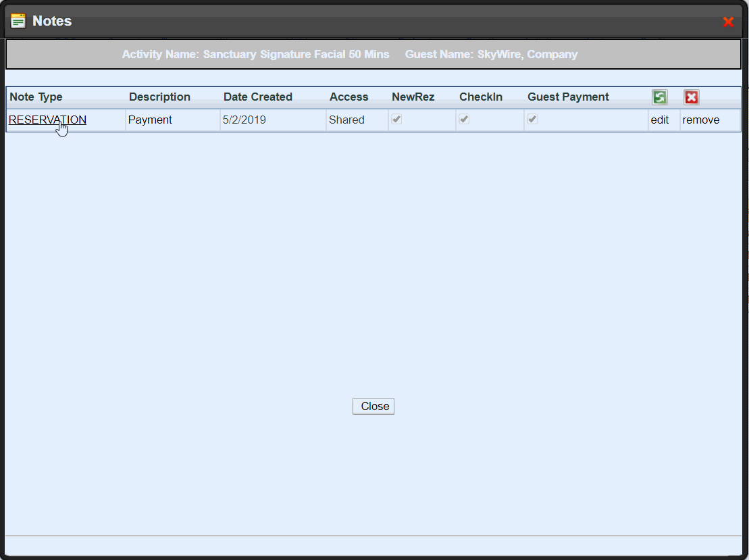Image resolution: width=749 pixels, height=560 pixels.
Task: Close the Notes dialog with the red X
Action: pos(728,22)
